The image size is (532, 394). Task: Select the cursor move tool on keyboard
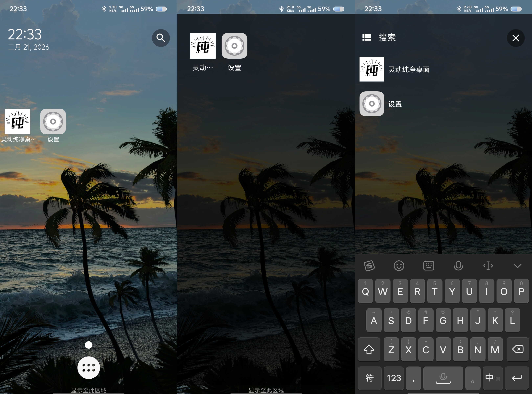(x=488, y=266)
